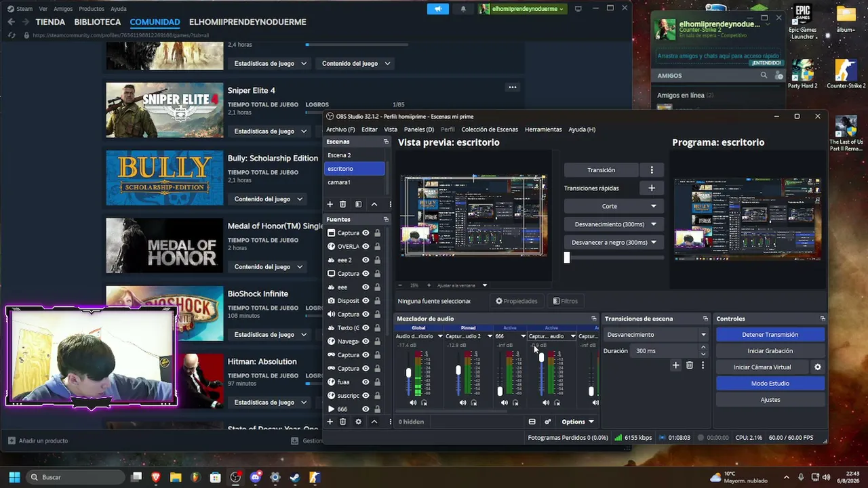868x488 pixels.
Task: Open Transición options three-dot menu
Action: tap(652, 170)
